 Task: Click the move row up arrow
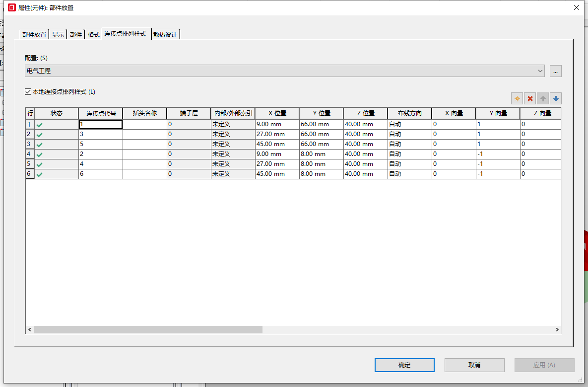click(543, 99)
